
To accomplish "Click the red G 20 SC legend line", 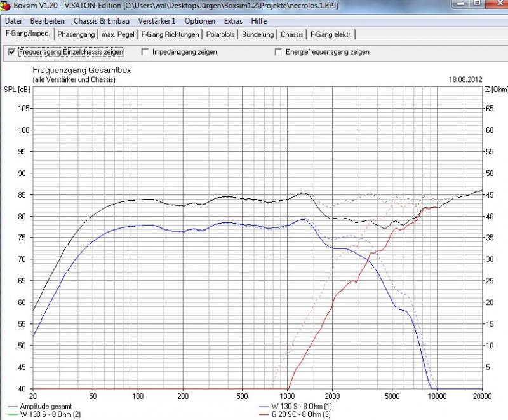I will pos(264,414).
